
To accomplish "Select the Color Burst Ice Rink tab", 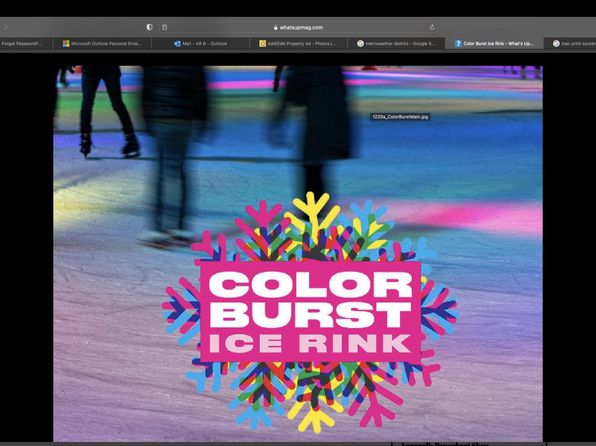I will pos(494,44).
